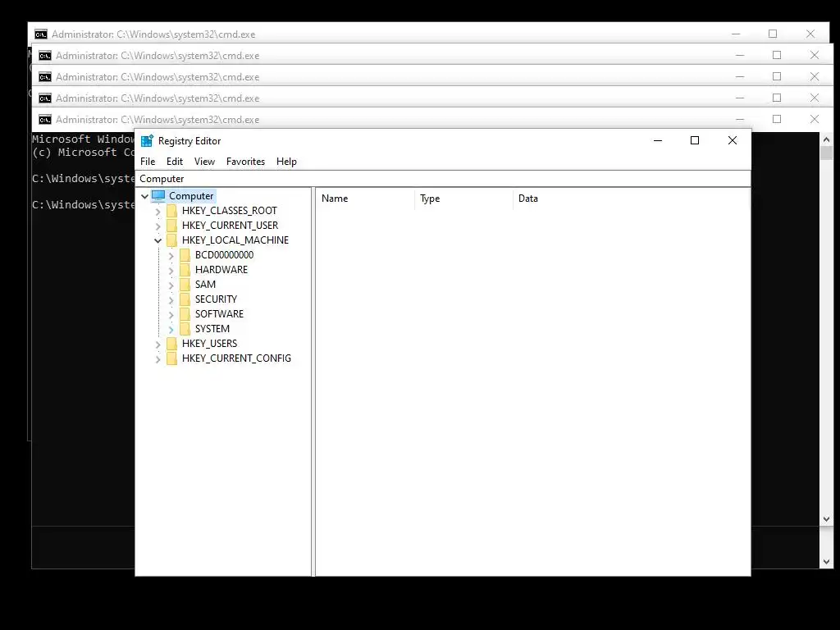This screenshot has height=630, width=840.
Task: Maximize the Registry Editor window
Action: point(695,140)
